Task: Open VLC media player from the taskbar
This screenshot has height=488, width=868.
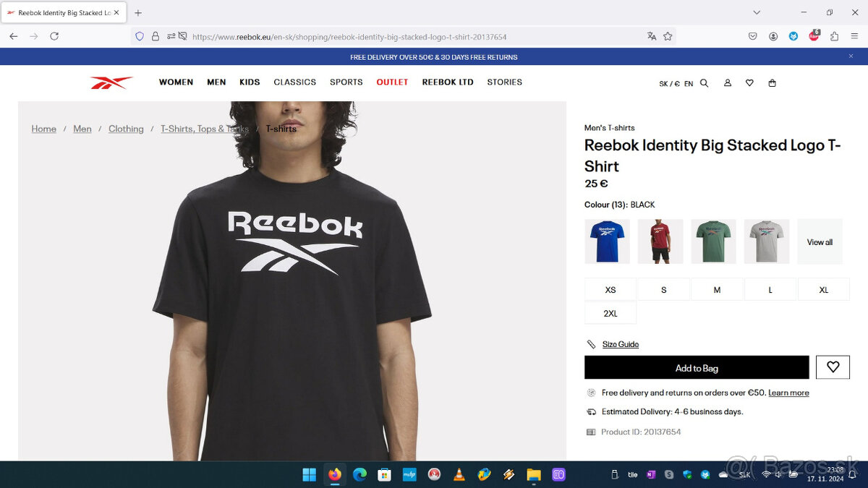Action: point(459,475)
